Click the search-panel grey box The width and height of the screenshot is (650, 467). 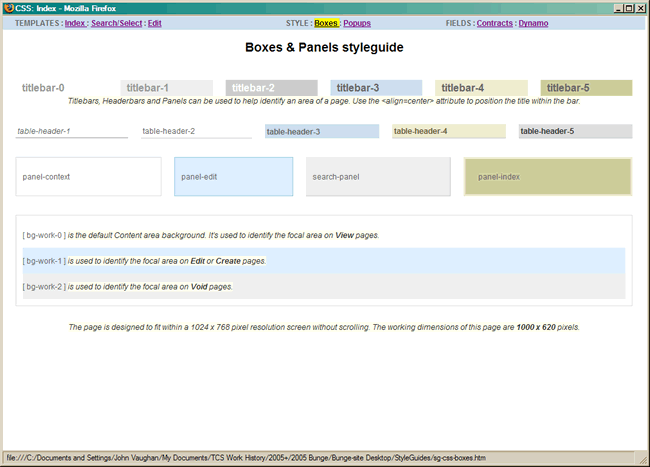(378, 177)
